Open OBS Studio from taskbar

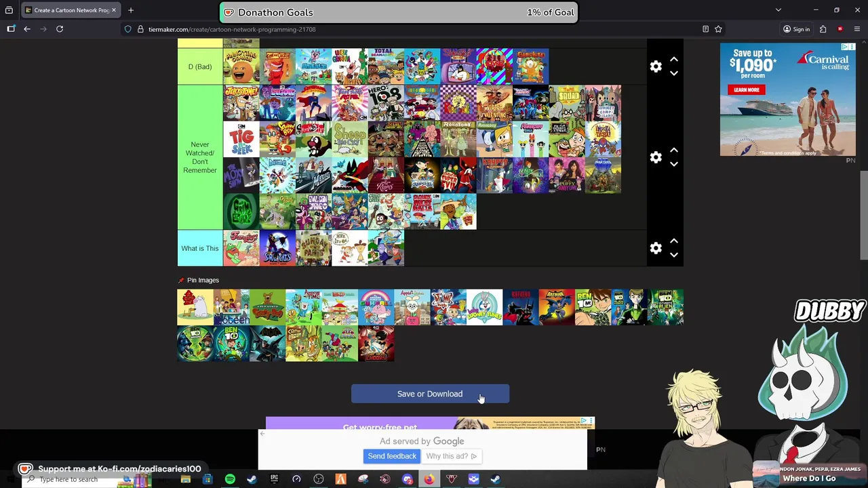pyautogui.click(x=318, y=479)
